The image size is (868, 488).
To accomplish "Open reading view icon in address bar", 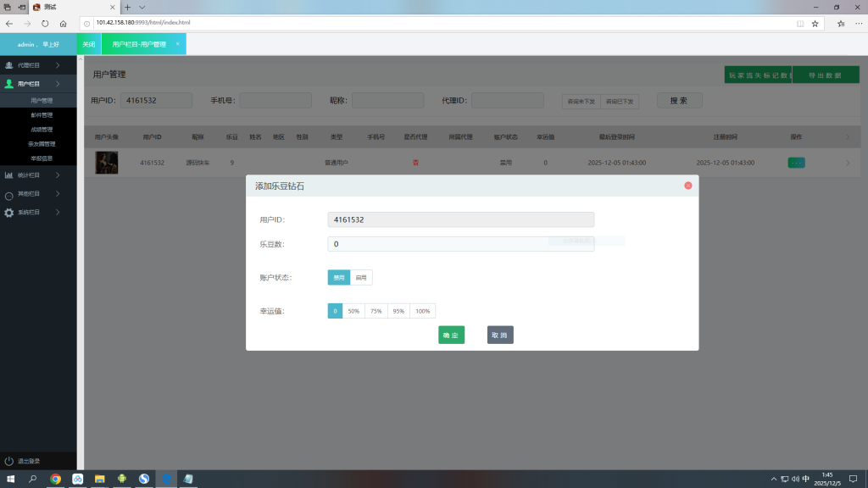I will (x=799, y=24).
